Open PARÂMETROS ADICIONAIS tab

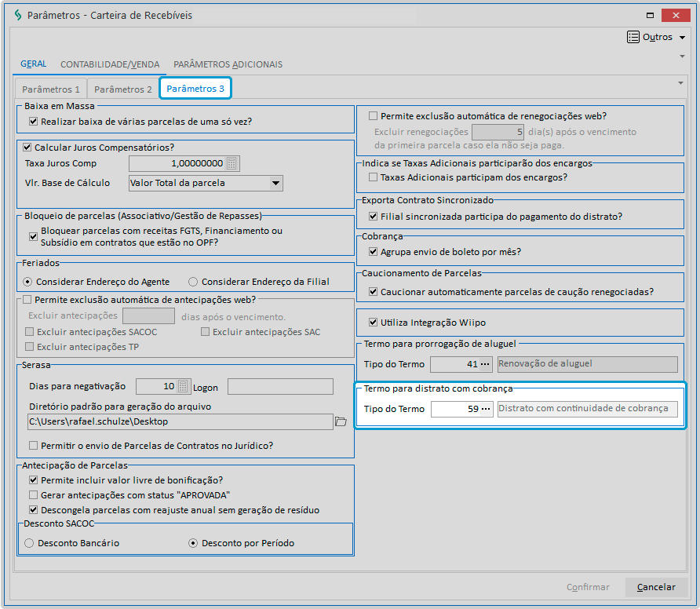click(228, 64)
